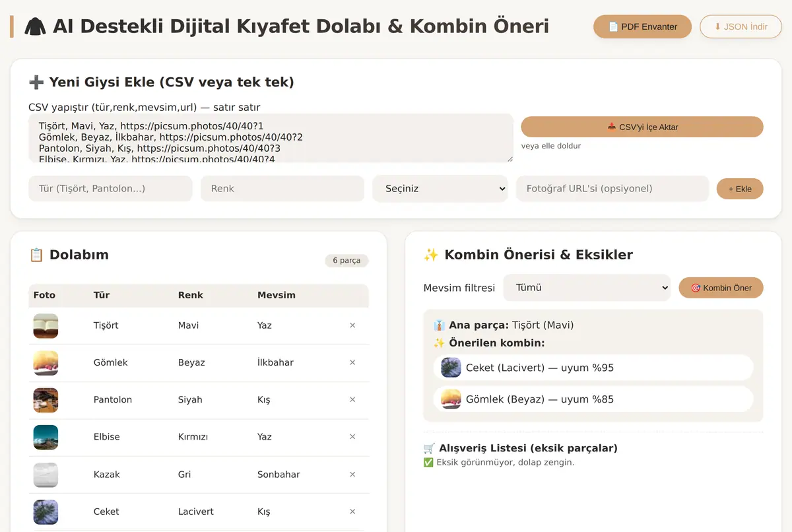The height and width of the screenshot is (532, 792).
Task: Click the 'Ana parça: Tişört (Mavi)' line
Action: point(504,325)
